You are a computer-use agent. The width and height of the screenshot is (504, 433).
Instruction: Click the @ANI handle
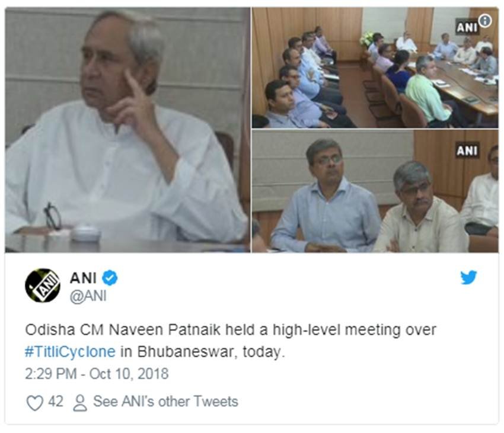click(x=88, y=296)
